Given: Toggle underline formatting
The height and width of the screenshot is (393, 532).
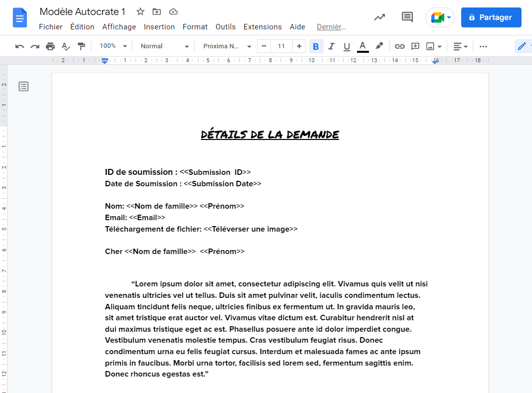Looking at the screenshot, I should (x=347, y=46).
